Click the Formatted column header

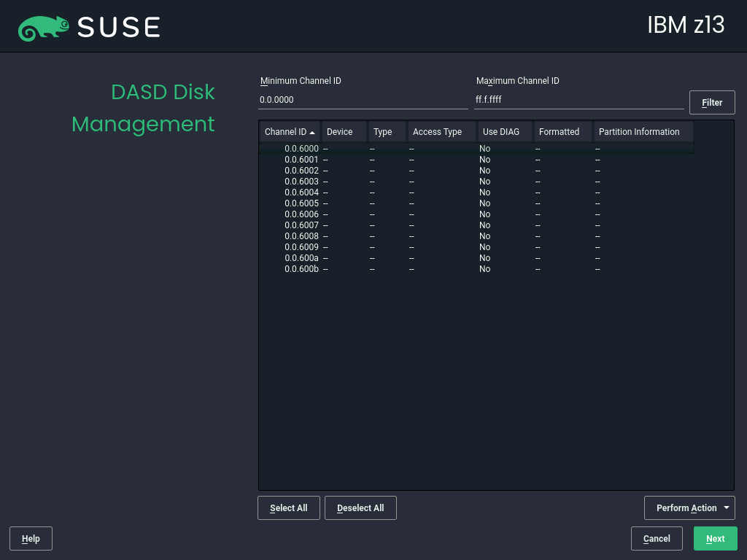pos(558,132)
